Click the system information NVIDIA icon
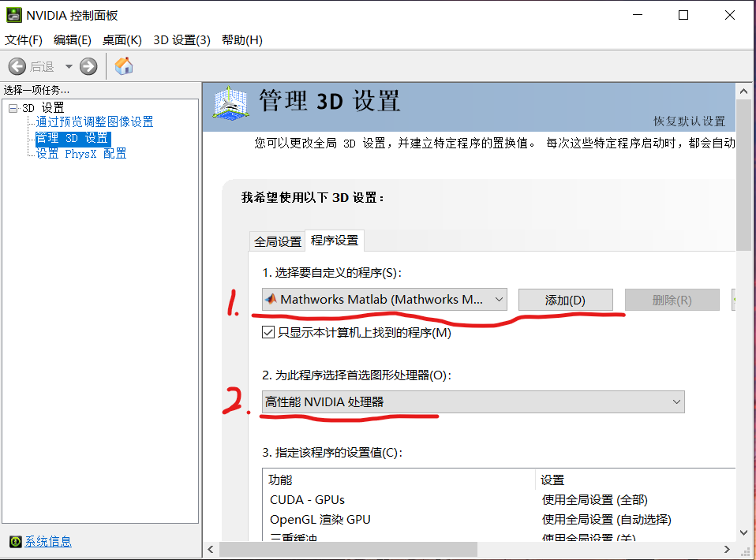This screenshot has width=756, height=560. tap(16, 542)
